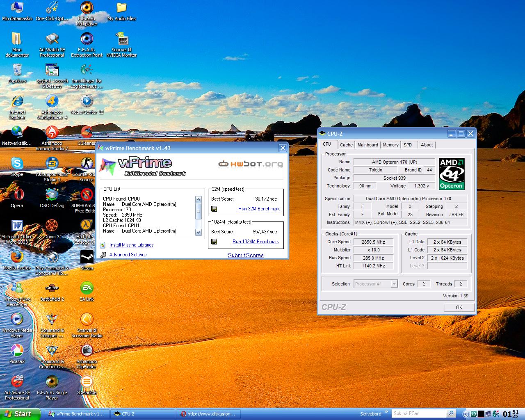Switch to the Cache tab
The height and width of the screenshot is (420, 525).
346,145
